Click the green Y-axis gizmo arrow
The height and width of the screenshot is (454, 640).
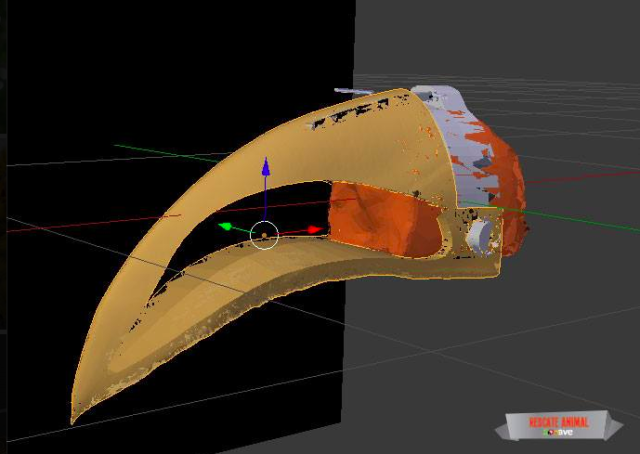(x=226, y=226)
